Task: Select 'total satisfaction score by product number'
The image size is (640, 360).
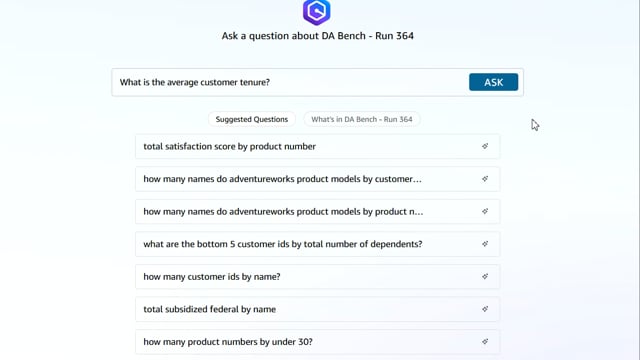Action: [x=318, y=146]
